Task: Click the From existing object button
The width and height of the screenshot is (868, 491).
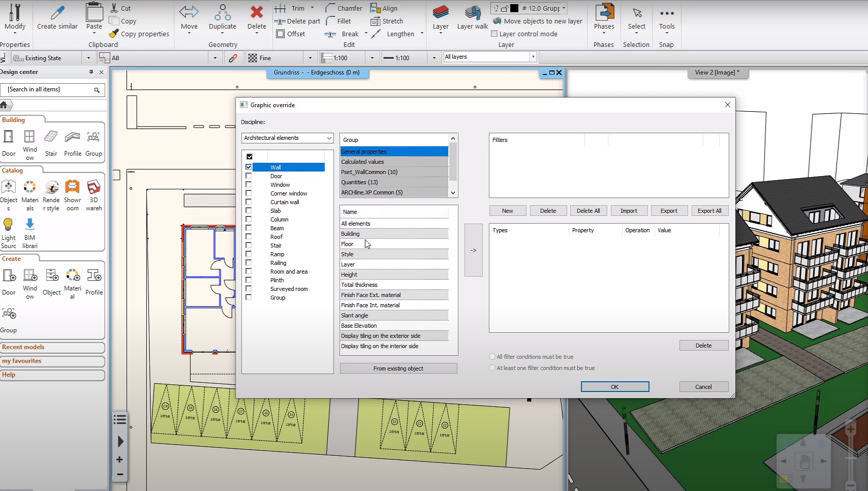Action: (398, 369)
